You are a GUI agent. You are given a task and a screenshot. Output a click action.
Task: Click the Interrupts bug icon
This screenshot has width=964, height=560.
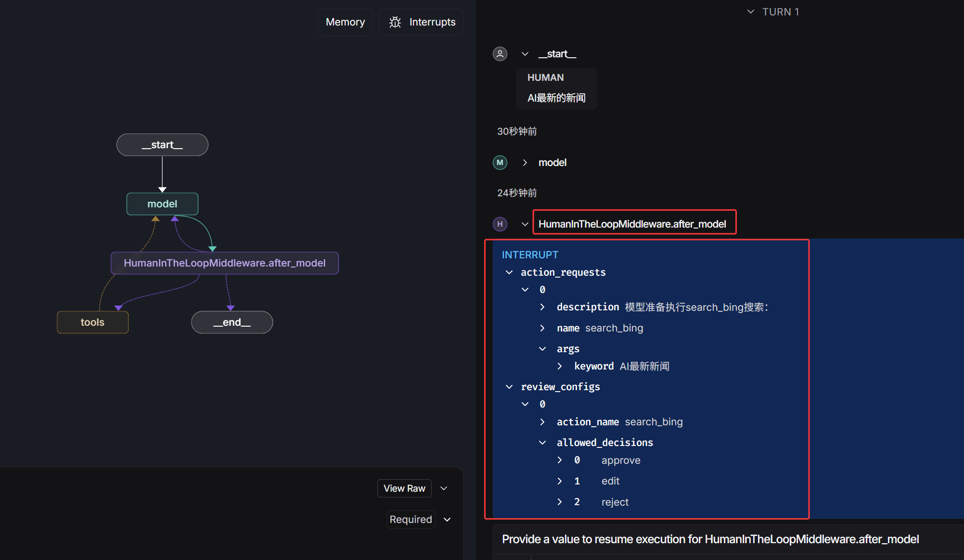coord(395,22)
